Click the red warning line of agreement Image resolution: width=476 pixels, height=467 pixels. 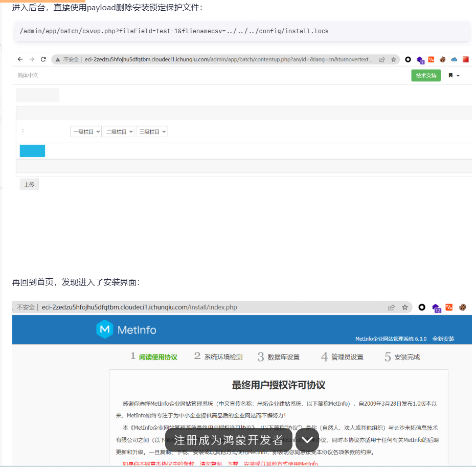[x=221, y=463]
